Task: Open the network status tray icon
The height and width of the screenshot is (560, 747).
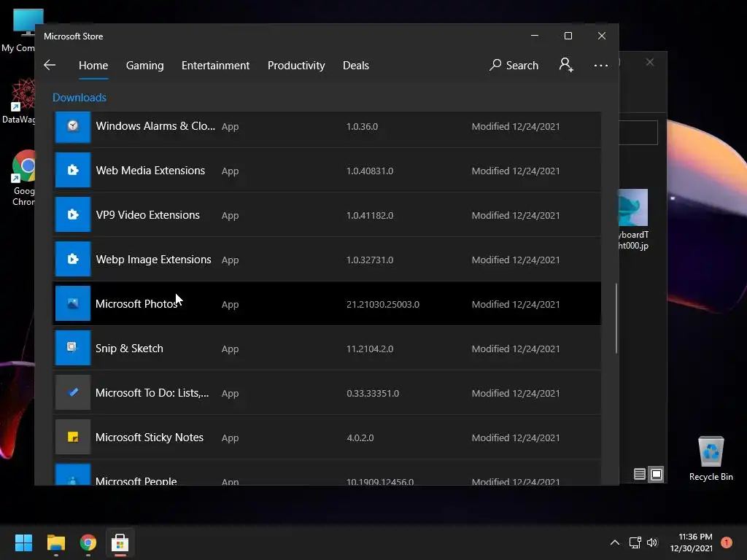Action: point(635,542)
